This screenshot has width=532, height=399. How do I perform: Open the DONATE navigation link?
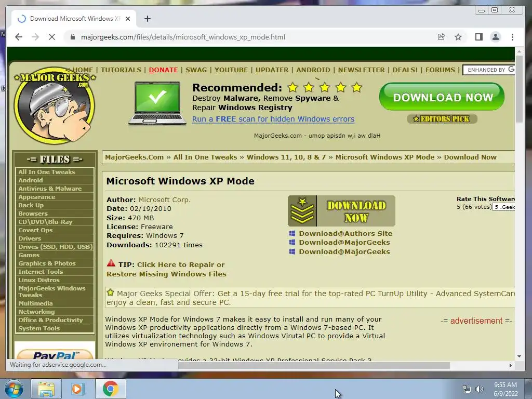click(x=163, y=70)
